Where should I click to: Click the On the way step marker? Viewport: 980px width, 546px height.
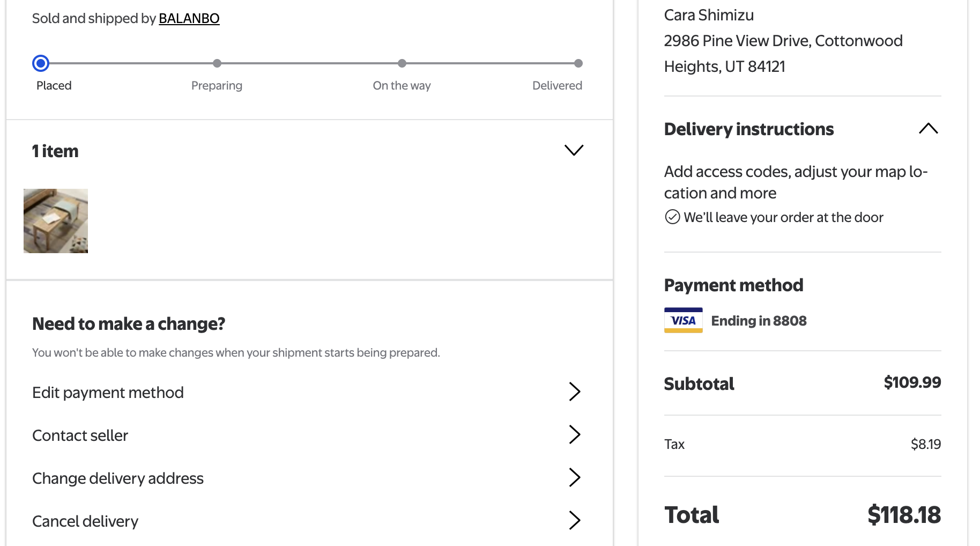point(402,63)
